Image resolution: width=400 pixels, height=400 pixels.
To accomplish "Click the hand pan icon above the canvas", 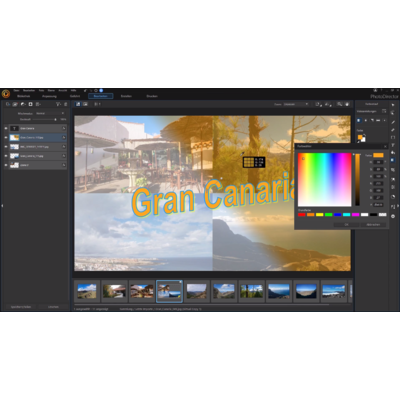I will 347,104.
